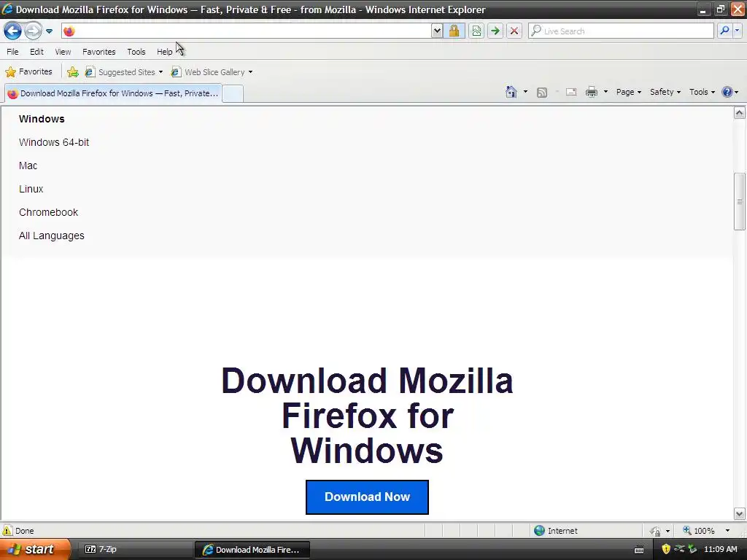This screenshot has height=560, width=747.
Task: Click the status bar warning icon
Action: click(x=7, y=531)
